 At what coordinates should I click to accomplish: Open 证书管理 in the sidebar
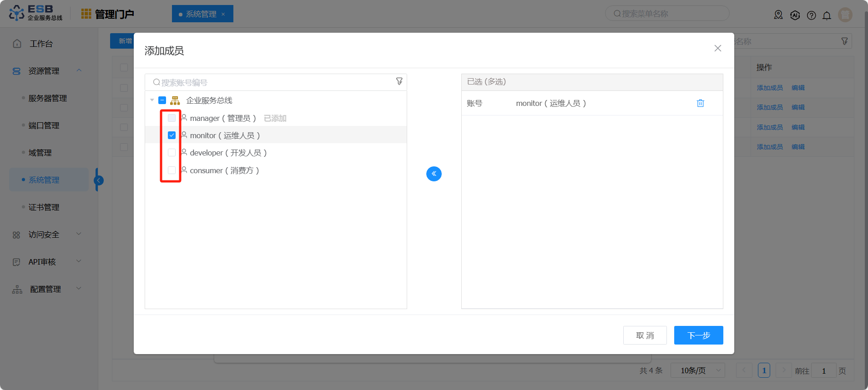pyautogui.click(x=44, y=207)
